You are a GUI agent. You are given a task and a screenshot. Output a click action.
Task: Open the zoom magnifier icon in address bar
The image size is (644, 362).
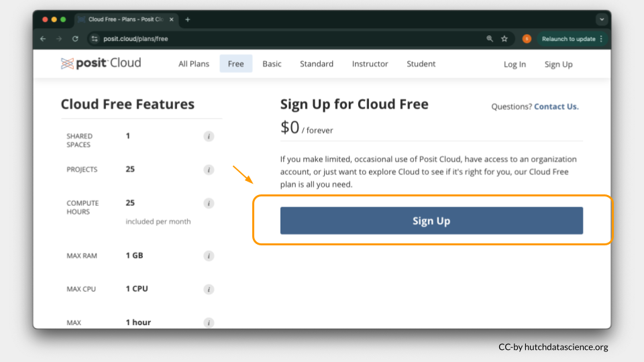[x=490, y=39]
